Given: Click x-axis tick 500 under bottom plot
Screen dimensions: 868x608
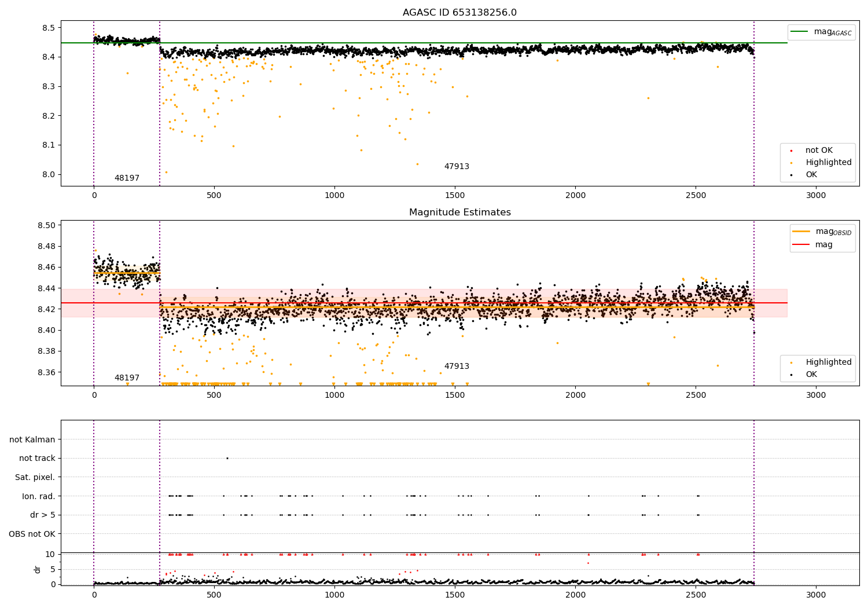Looking at the screenshot, I should click(x=214, y=595).
